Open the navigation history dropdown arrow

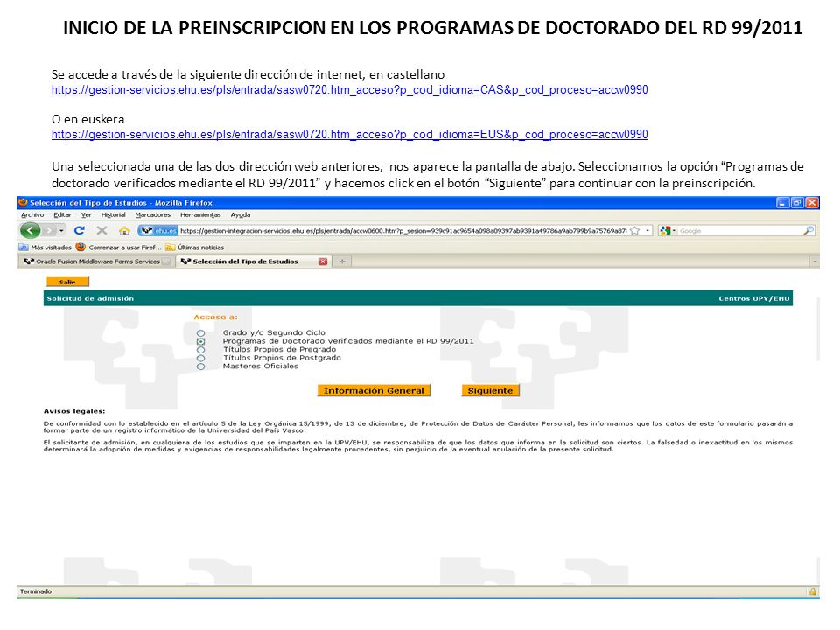click(x=61, y=230)
